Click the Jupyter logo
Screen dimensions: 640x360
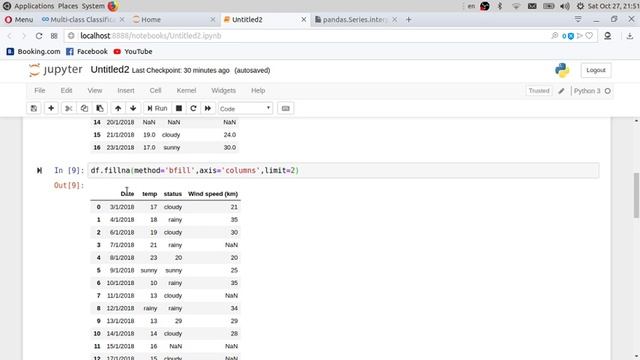[56, 70]
